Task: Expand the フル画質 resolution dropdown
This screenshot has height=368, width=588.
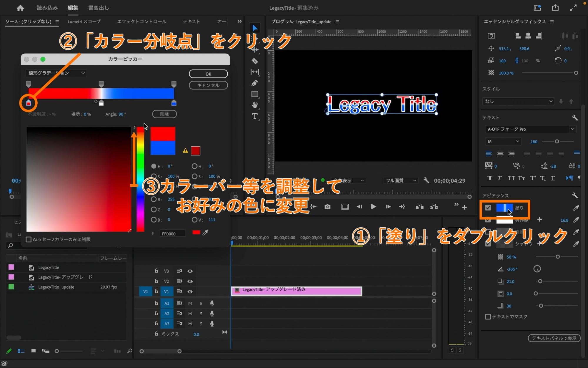Action: [x=400, y=180]
